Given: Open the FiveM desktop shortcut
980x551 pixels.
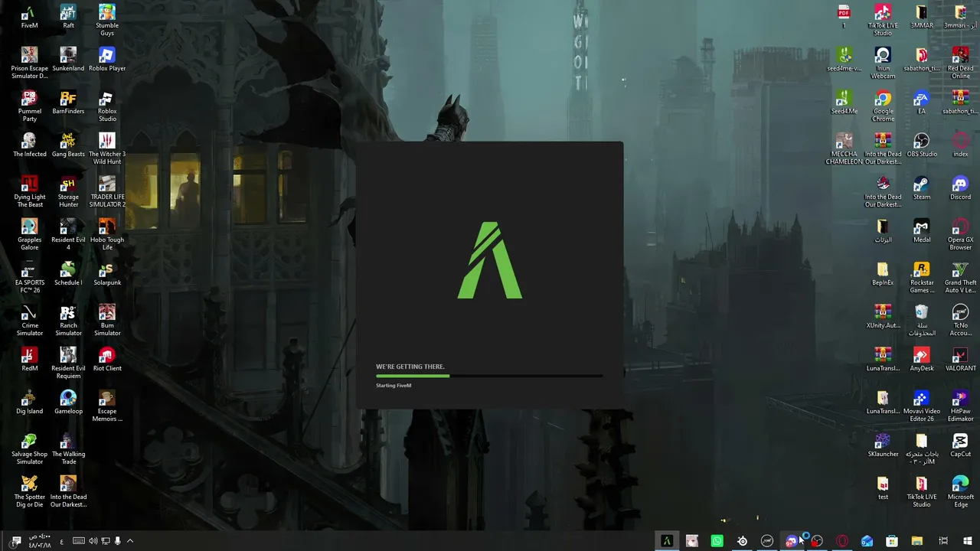Looking at the screenshot, I should click(29, 17).
